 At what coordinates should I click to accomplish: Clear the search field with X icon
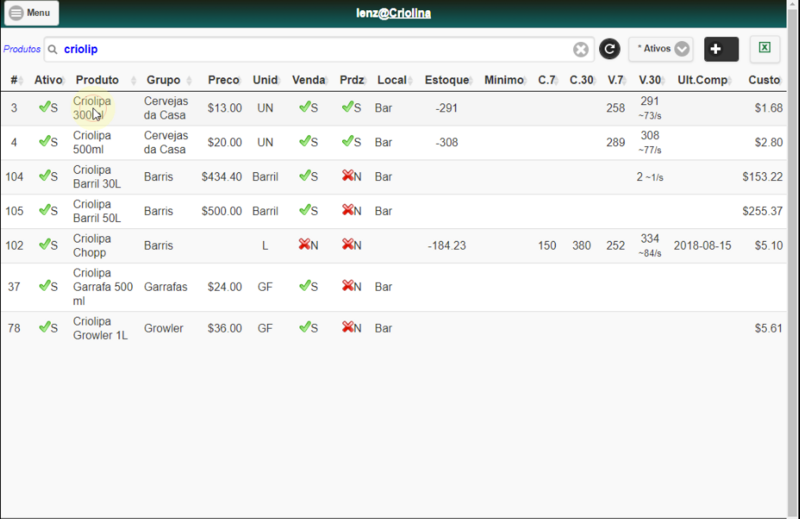pyautogui.click(x=580, y=50)
